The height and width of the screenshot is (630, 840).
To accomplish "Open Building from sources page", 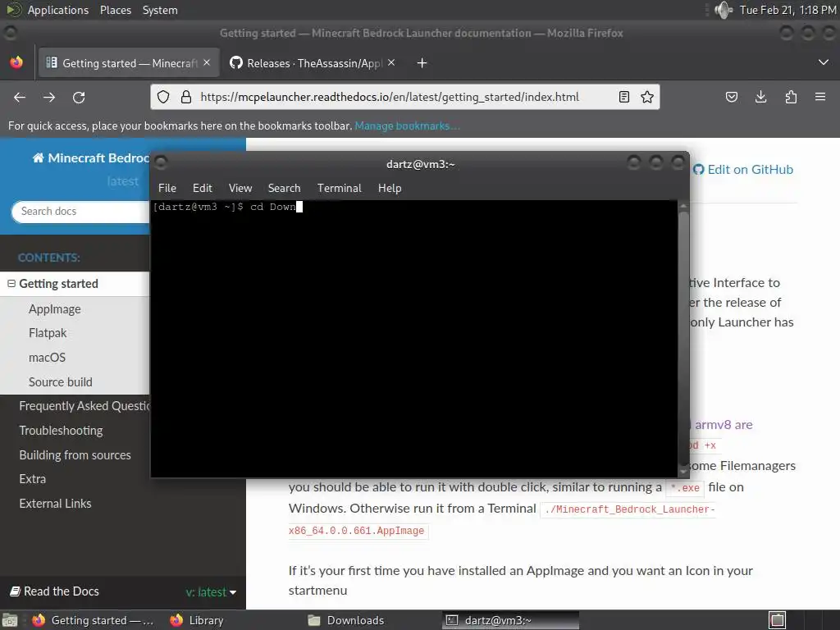I will pos(75,455).
